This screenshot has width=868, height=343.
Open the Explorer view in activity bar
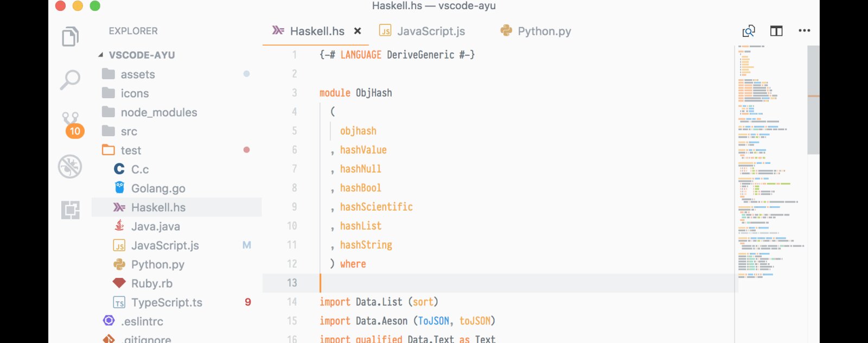pyautogui.click(x=71, y=36)
